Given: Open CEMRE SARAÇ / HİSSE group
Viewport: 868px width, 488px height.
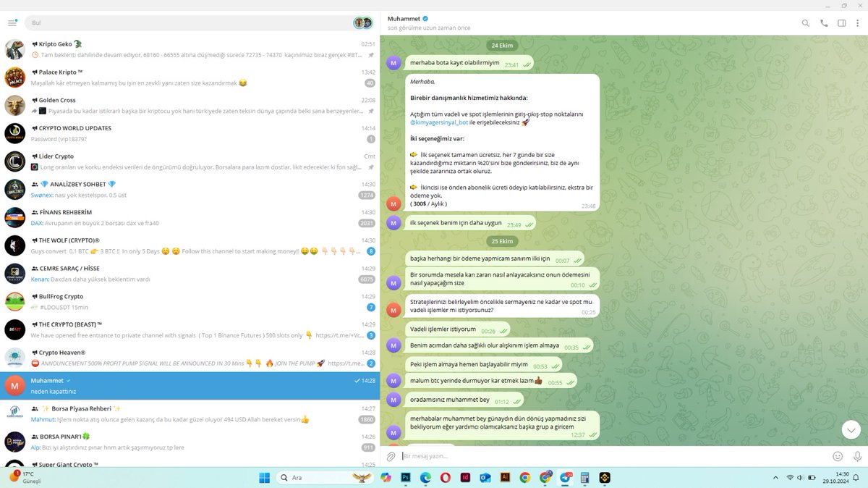Looking at the screenshot, I should (190, 274).
